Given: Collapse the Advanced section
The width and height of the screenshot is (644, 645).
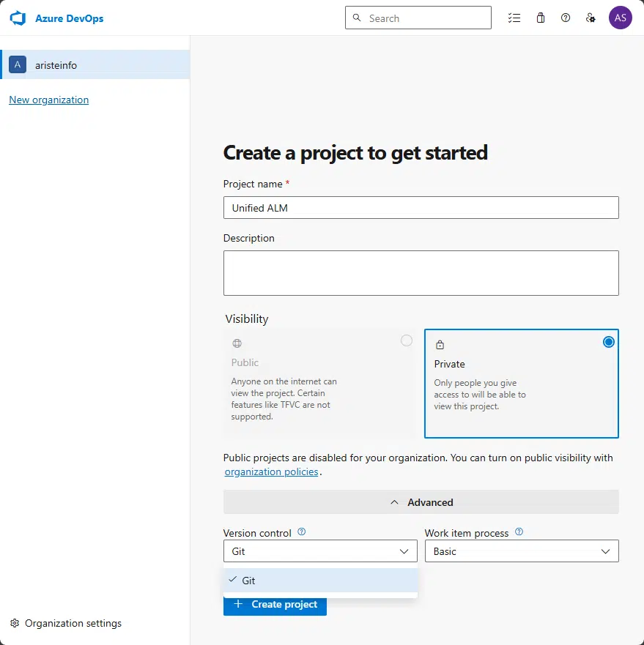Looking at the screenshot, I should click(421, 502).
